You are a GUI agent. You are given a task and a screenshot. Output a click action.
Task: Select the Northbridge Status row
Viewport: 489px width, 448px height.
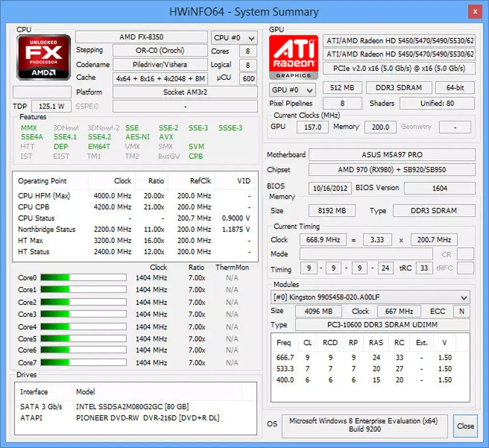(x=135, y=229)
